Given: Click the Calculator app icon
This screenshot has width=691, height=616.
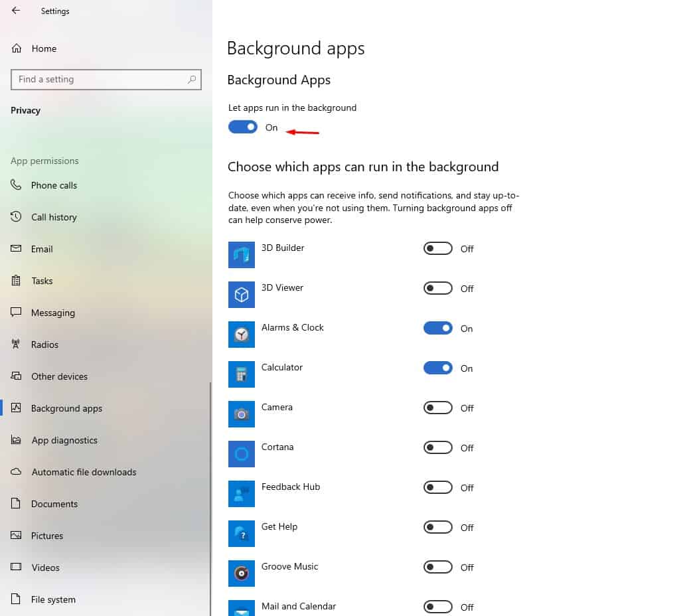Looking at the screenshot, I should pos(242,374).
